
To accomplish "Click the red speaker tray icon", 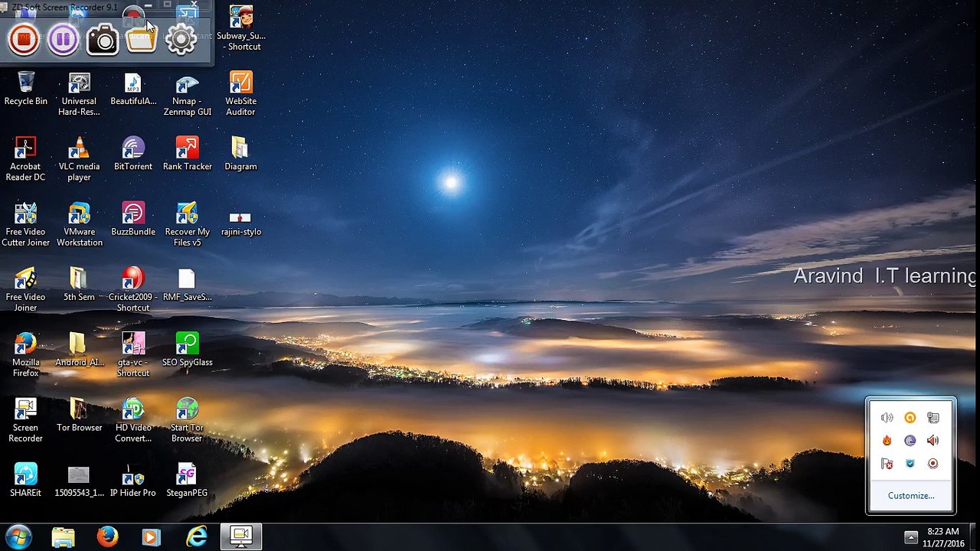I will point(933,441).
